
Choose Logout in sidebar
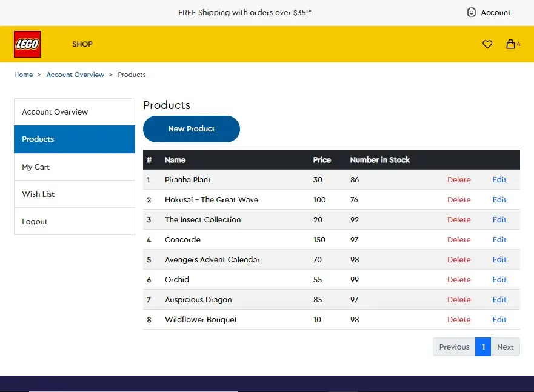click(75, 222)
